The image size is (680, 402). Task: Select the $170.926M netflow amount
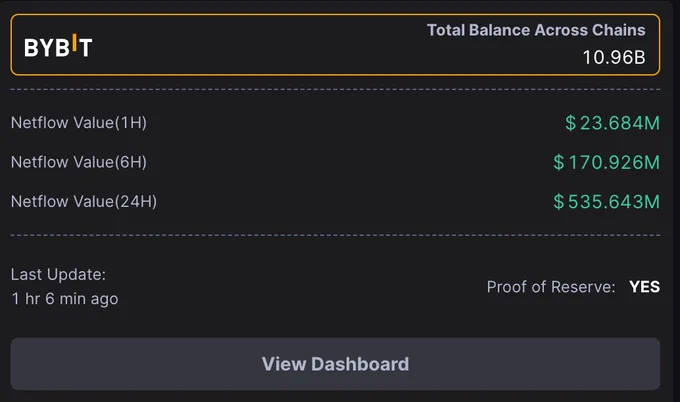(x=606, y=162)
